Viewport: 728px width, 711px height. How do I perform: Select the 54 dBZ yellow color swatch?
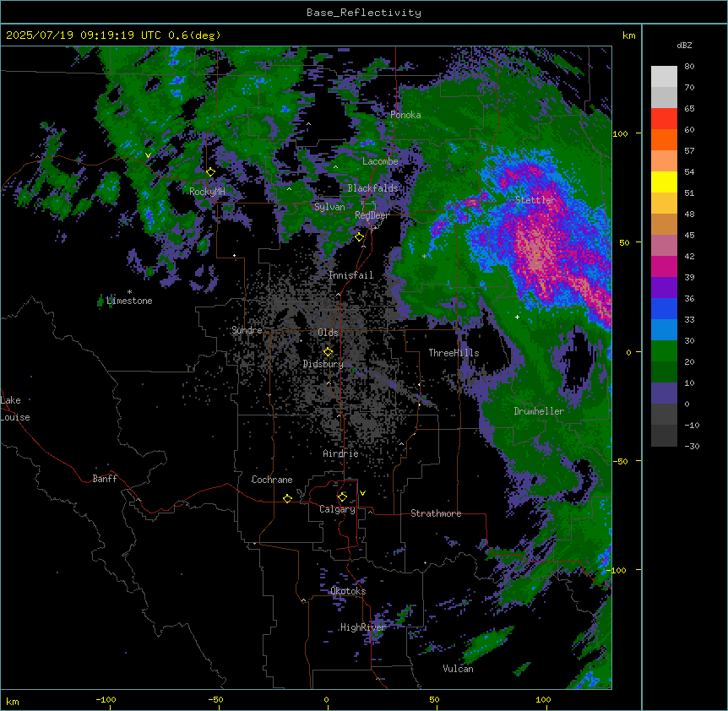[664, 182]
